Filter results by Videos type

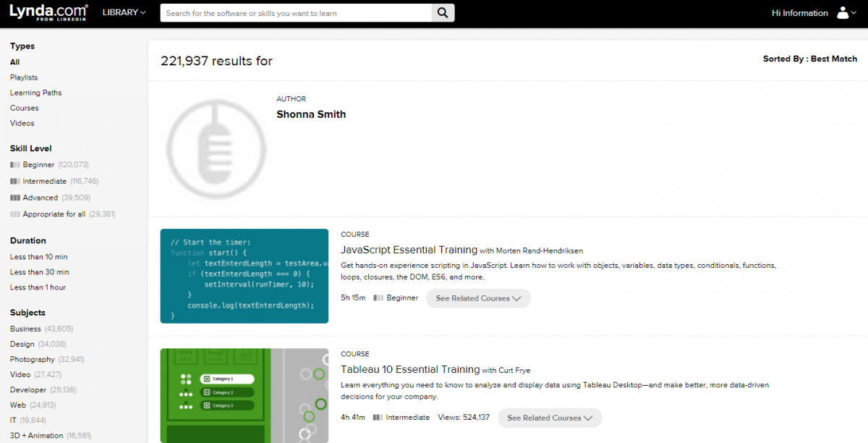[22, 123]
